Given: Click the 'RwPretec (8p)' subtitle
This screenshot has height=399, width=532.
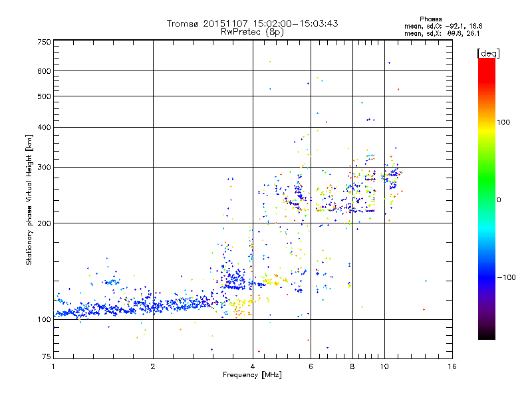Looking at the screenshot, I should point(252,32).
